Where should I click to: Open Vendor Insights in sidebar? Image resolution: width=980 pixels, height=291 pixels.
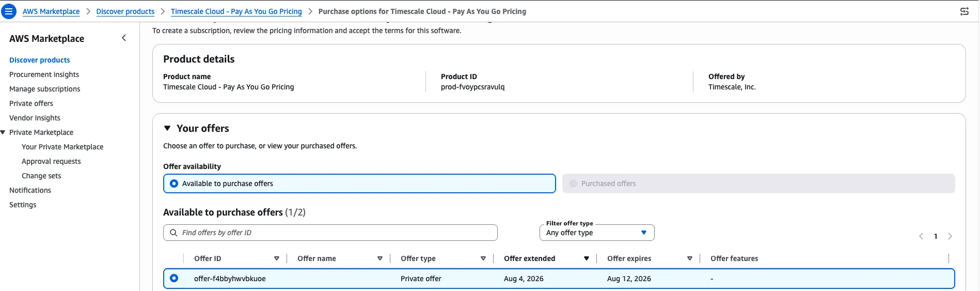(x=35, y=118)
